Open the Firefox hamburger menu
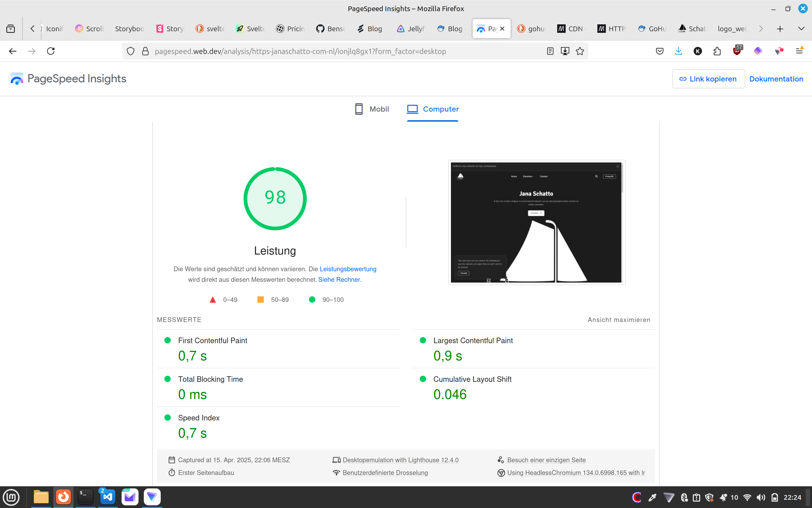The height and width of the screenshot is (508, 812). point(800,51)
